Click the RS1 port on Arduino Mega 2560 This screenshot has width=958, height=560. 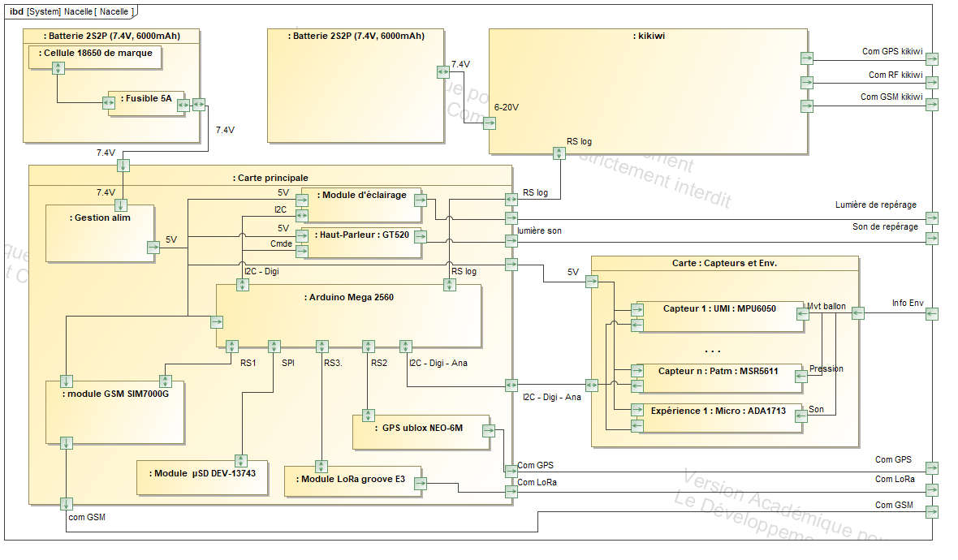coord(232,347)
